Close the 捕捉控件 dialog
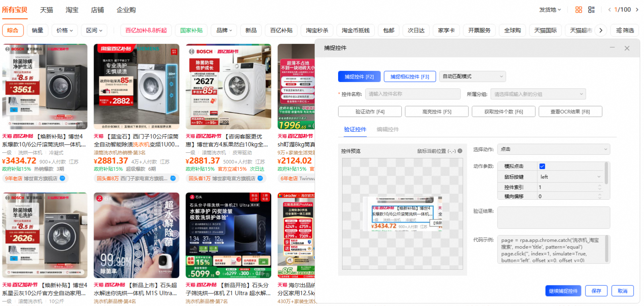 (x=627, y=48)
